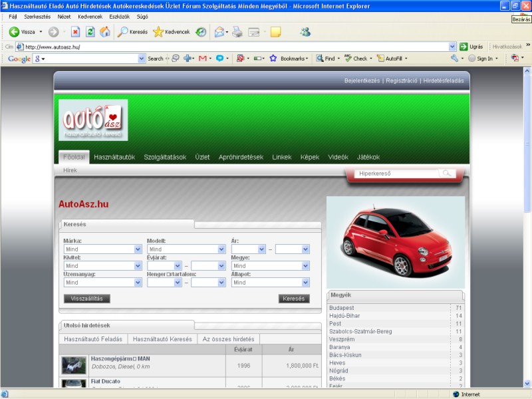Click the Vissza back arrow button
This screenshot has width=532, height=399.
21,31
